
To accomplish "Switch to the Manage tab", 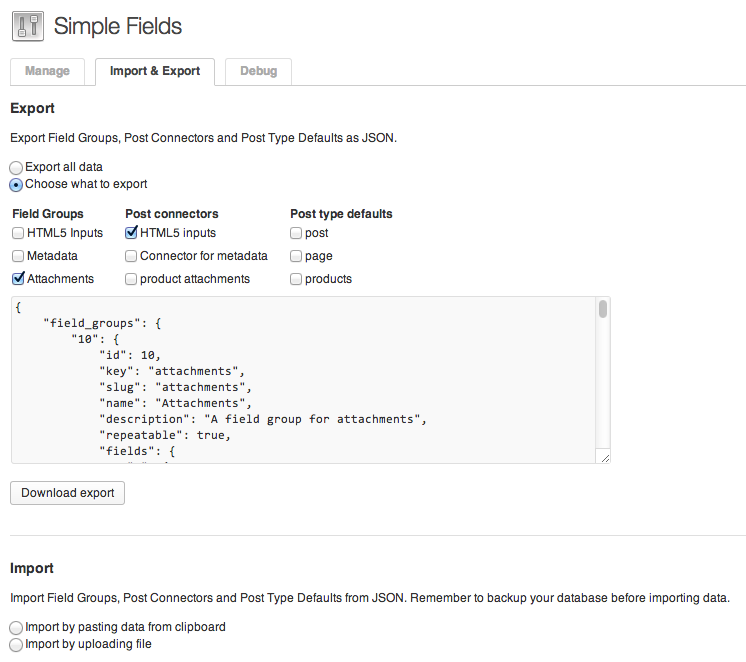I will 47,71.
